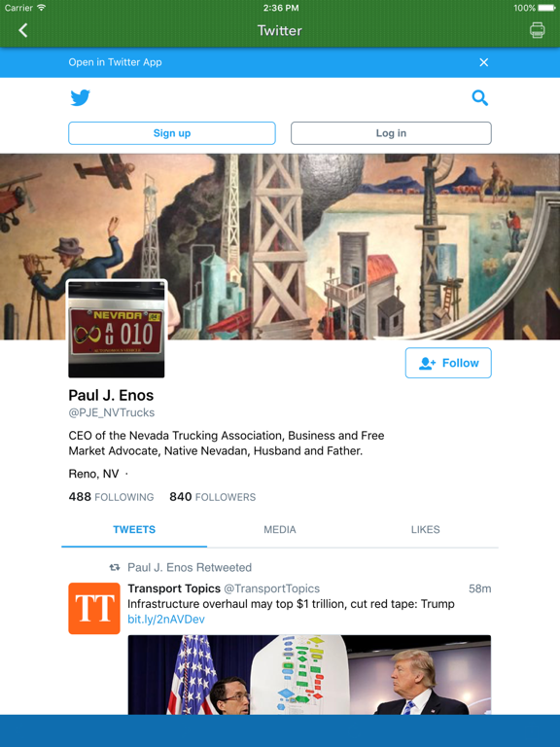Click the Transport Topics TT avatar
The width and height of the screenshot is (560, 747).
(x=94, y=608)
